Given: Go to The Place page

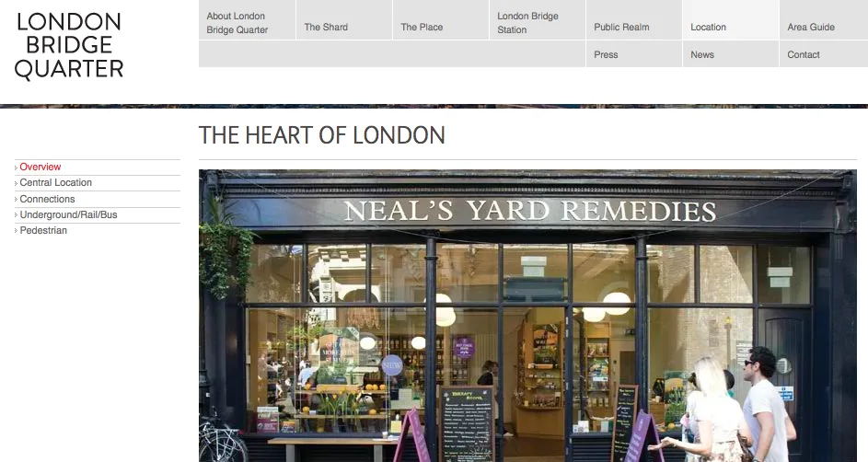Looking at the screenshot, I should click(441, 20).
